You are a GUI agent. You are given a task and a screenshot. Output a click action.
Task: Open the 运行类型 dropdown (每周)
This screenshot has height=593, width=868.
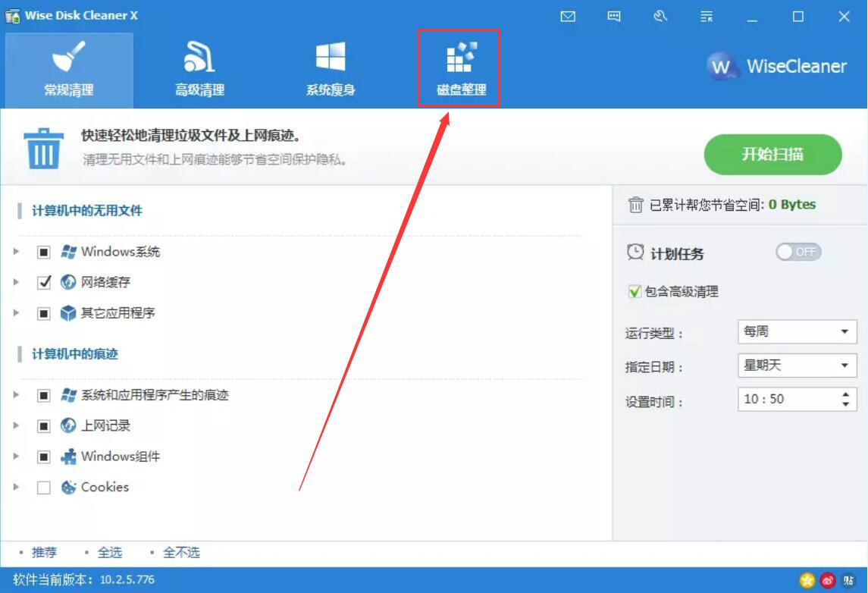[797, 331]
